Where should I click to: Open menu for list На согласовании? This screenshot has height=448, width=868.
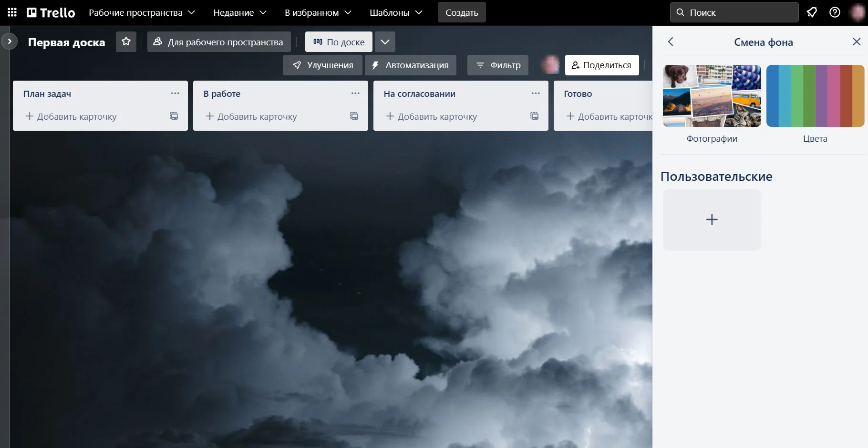536,94
